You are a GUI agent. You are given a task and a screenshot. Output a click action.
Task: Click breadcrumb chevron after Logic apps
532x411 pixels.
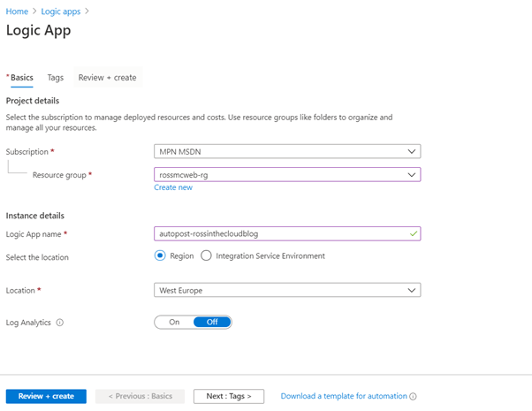(87, 11)
